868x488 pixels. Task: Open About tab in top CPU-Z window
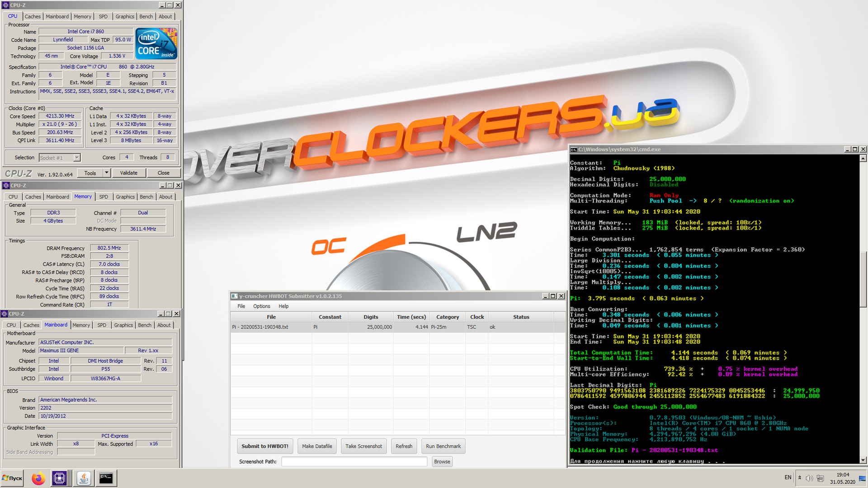[165, 16]
